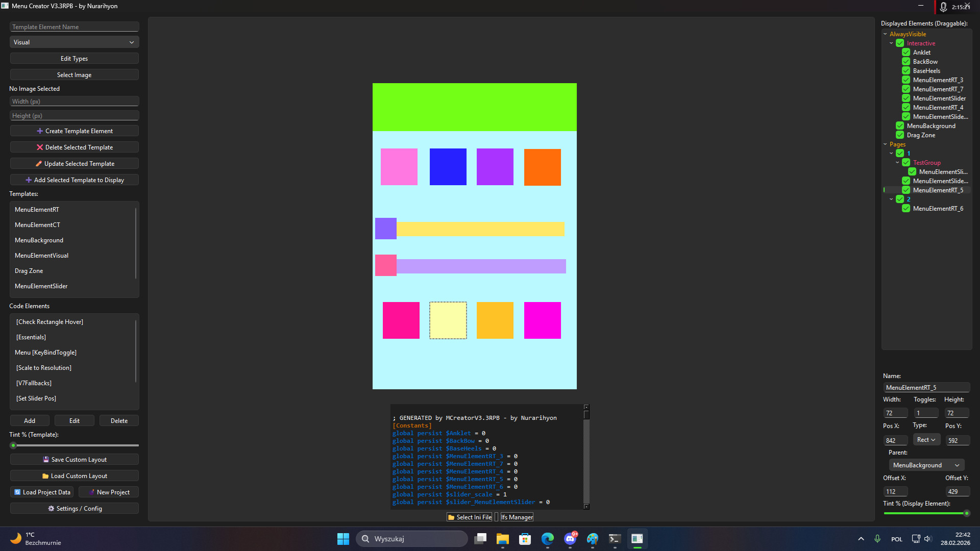980x551 pixels.
Task: Click the network icon in system tray
Action: coord(916,539)
